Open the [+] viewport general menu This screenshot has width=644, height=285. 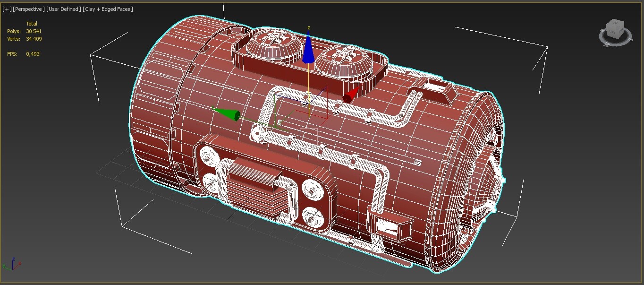click(7, 9)
